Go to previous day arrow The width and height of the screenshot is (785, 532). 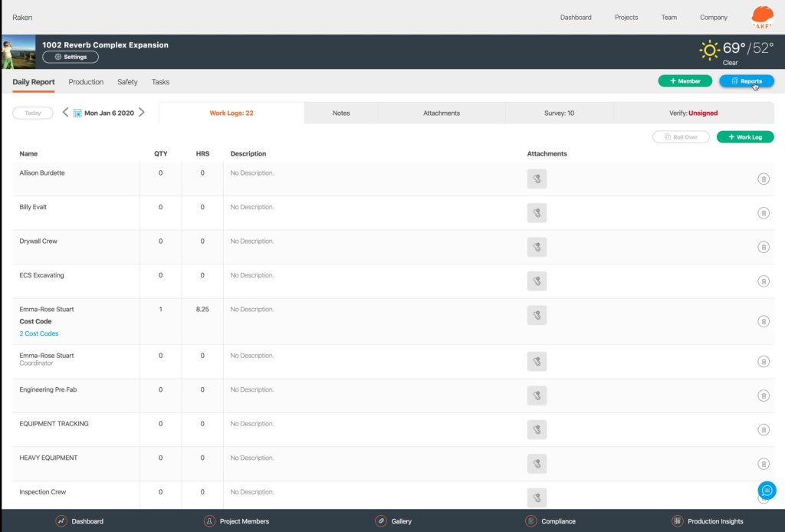(65, 113)
